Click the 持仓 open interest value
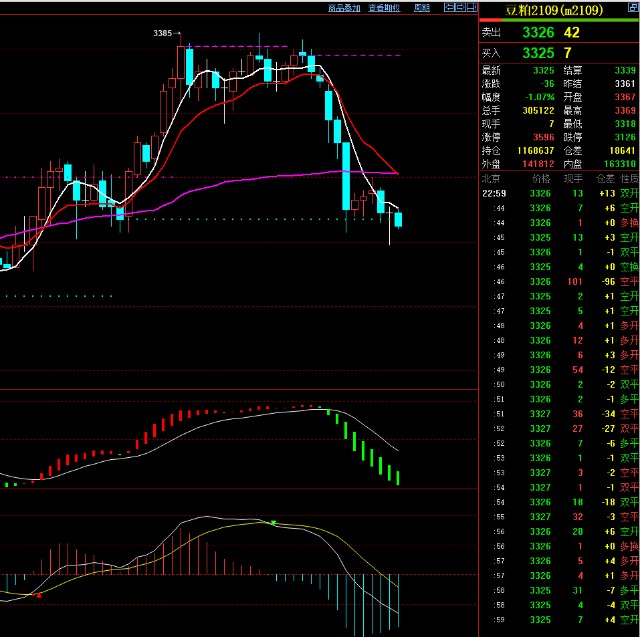This screenshot has width=640, height=637. 537,149
